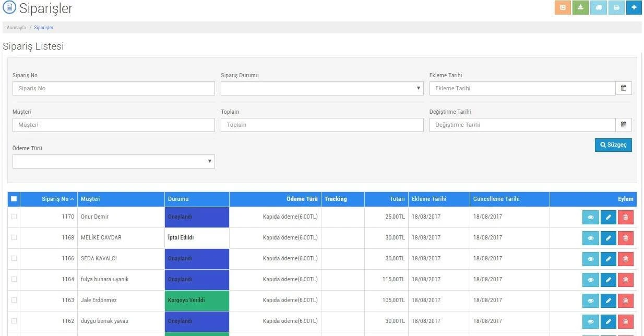
Task: Click the green download icon button
Action: click(580, 8)
